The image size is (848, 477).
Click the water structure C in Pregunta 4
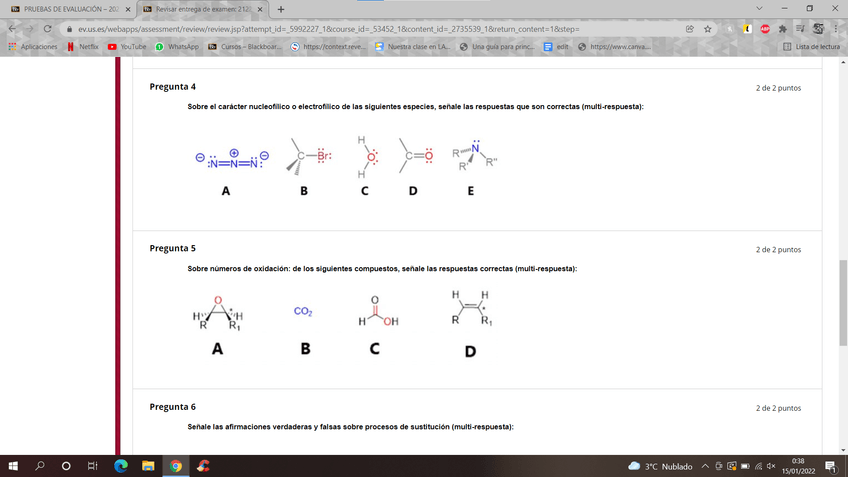click(x=368, y=157)
